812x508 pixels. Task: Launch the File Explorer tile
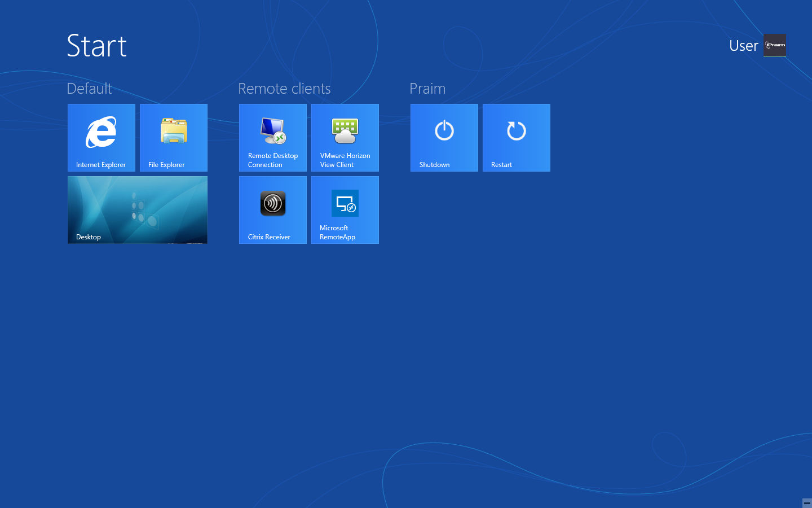[x=174, y=138]
